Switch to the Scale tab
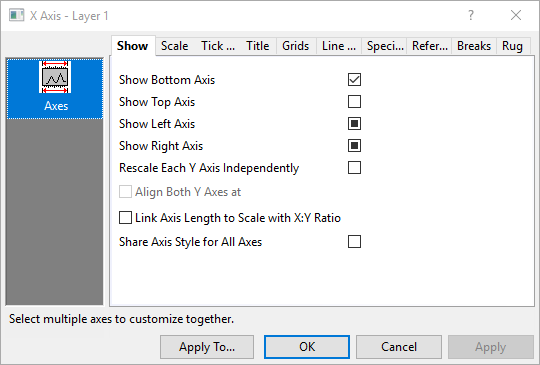This screenshot has width=540, height=365. point(175,46)
